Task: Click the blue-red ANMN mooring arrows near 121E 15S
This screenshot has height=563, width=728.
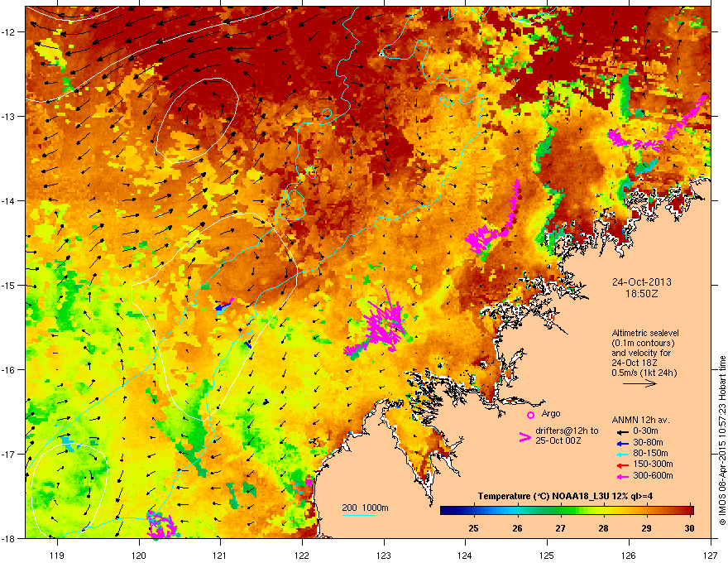Action: [x=224, y=306]
